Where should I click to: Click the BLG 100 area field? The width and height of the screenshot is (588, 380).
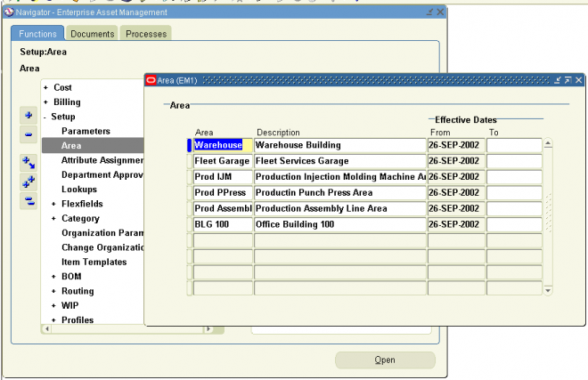223,224
